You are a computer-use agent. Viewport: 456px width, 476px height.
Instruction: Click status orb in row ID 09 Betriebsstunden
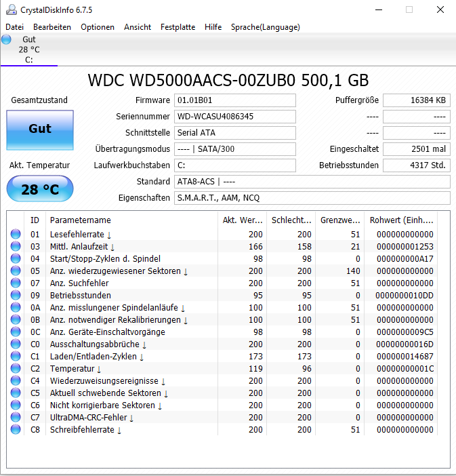pyautogui.click(x=16, y=295)
